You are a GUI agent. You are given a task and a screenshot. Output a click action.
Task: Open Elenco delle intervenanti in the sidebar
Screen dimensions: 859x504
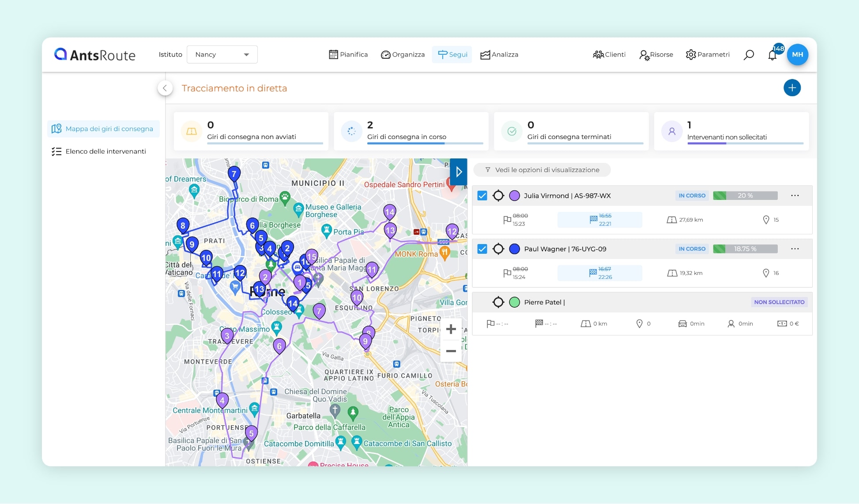(57, 151)
